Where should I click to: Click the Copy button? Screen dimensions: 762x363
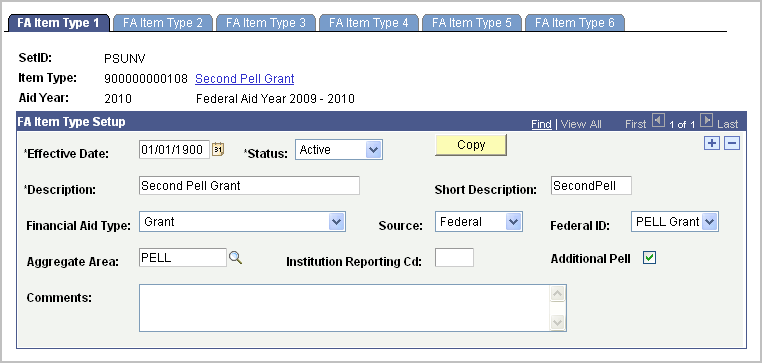tap(471, 145)
